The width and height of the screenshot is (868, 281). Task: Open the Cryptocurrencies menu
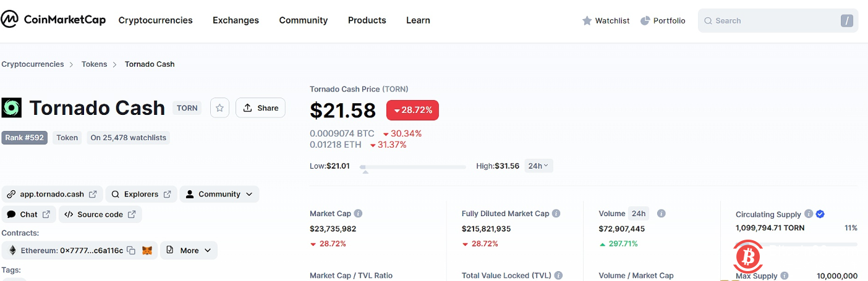(x=155, y=20)
